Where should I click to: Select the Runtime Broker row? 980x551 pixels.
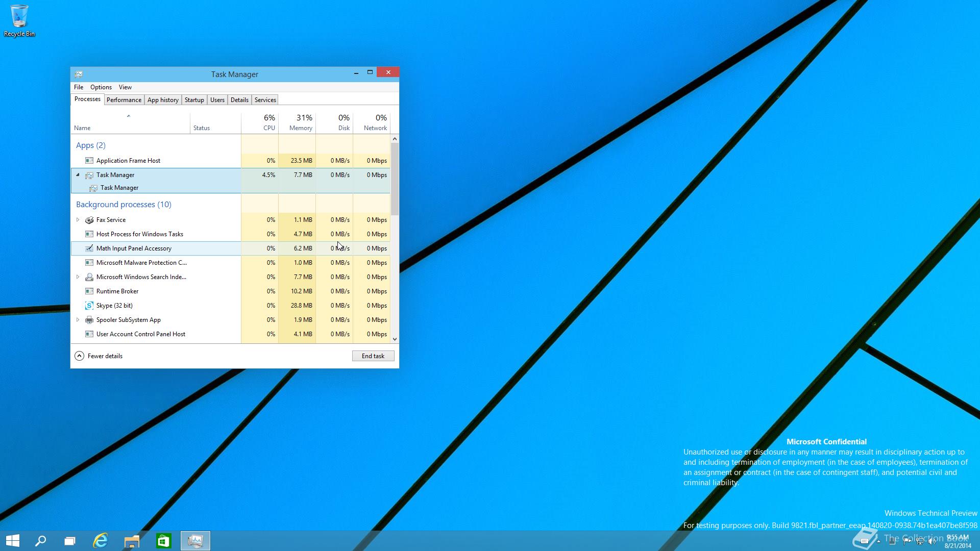coord(231,291)
